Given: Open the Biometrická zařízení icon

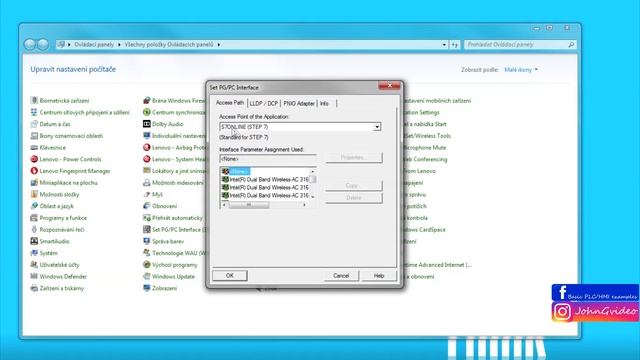Looking at the screenshot, I should tap(34, 100).
